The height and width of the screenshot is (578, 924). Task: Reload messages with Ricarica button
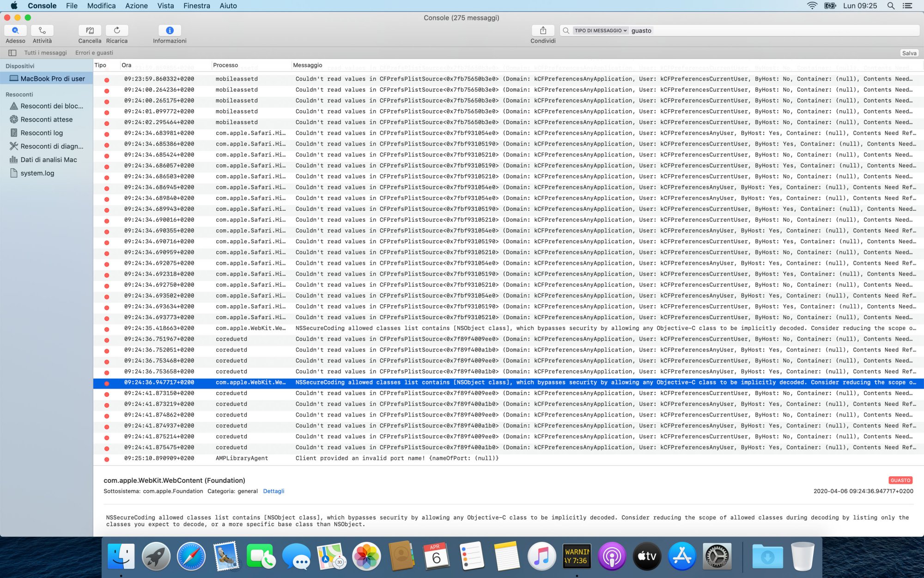coord(117,31)
